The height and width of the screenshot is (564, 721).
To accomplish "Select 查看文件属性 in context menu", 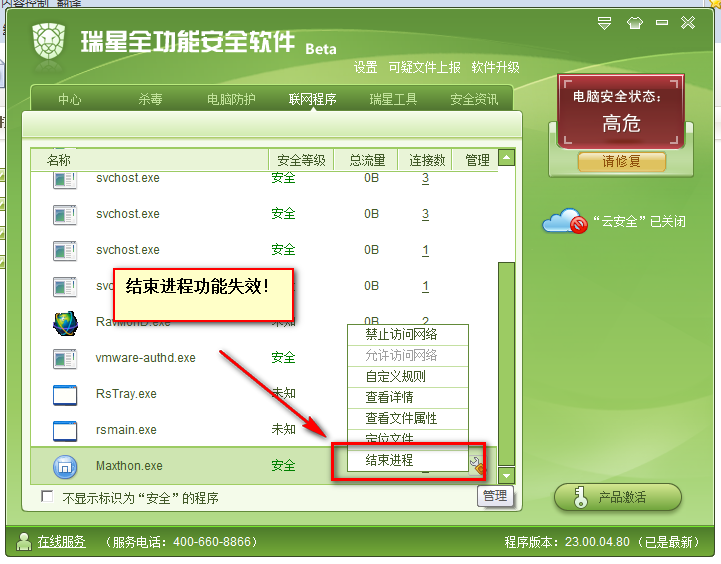I will pos(408,418).
